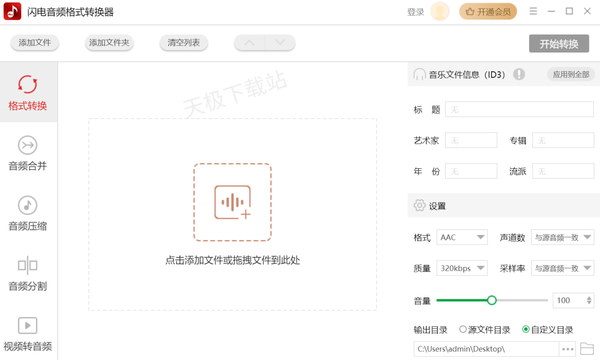This screenshot has width=600, height=360.
Task: Click the 添加文件夹 button
Action: tap(109, 42)
